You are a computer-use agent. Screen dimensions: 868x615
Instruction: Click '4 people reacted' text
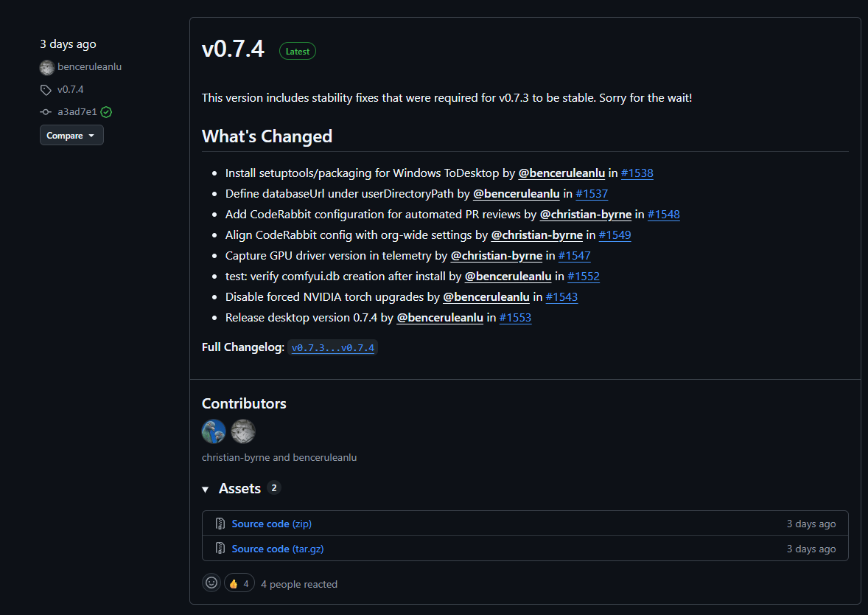[x=299, y=584]
